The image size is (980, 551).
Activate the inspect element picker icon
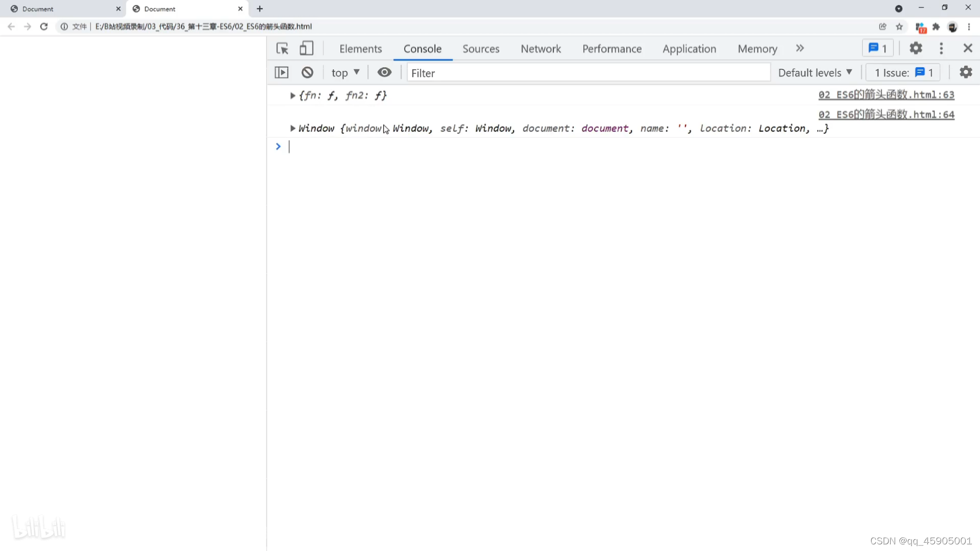tap(282, 48)
